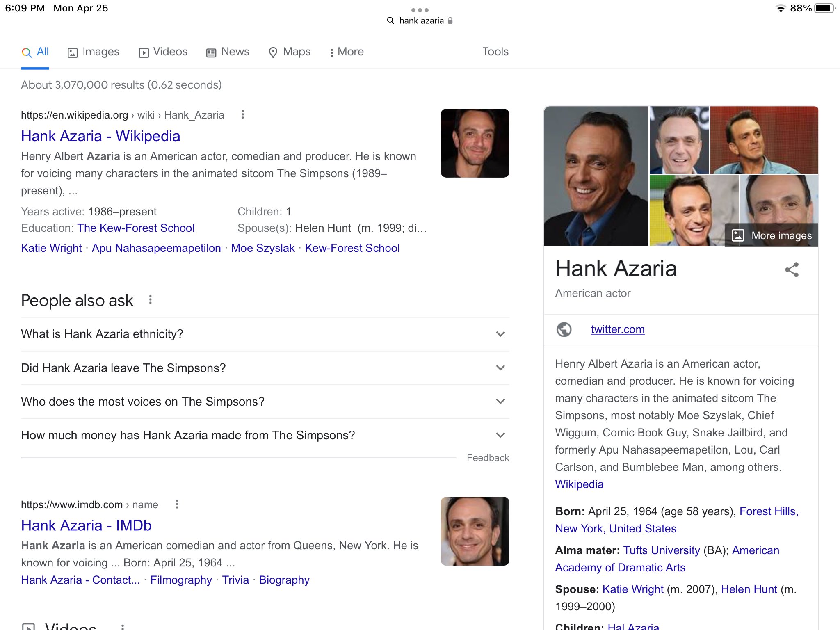840x630 pixels.
Task: Open options menu next to Videos section
Action: coord(122,626)
